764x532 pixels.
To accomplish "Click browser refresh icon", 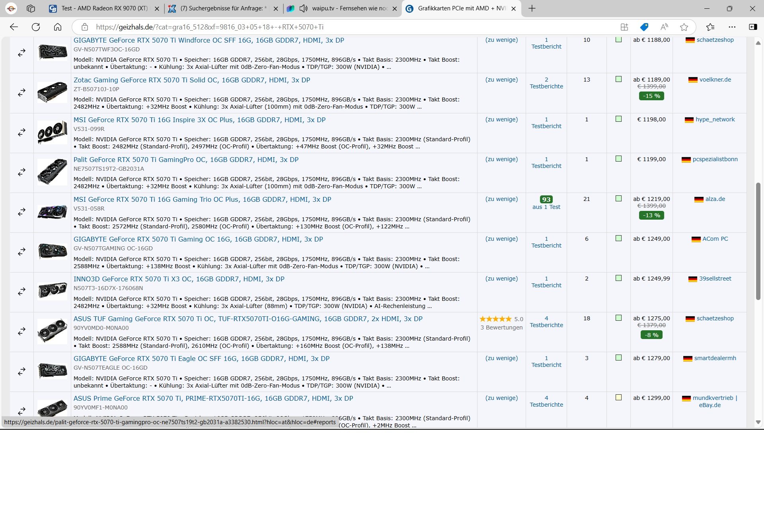I will click(36, 27).
